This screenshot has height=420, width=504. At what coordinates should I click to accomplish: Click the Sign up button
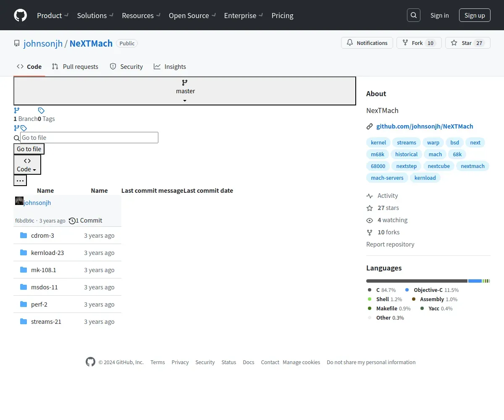click(x=475, y=15)
